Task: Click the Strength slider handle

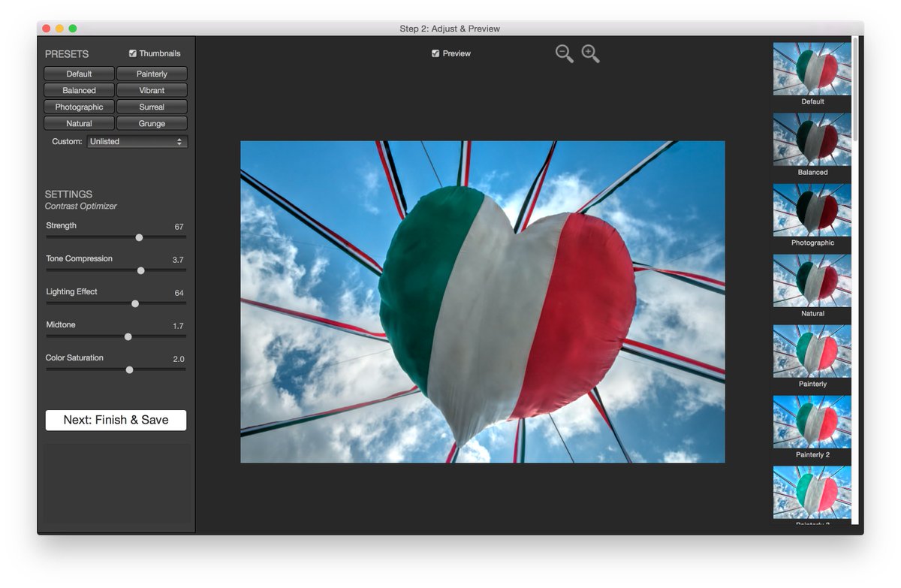Action: pyautogui.click(x=139, y=237)
